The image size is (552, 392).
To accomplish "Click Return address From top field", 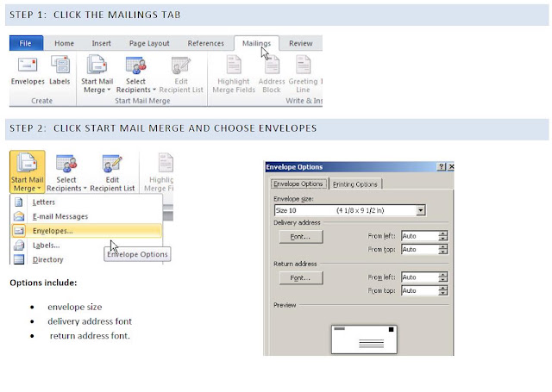I will (x=420, y=290).
